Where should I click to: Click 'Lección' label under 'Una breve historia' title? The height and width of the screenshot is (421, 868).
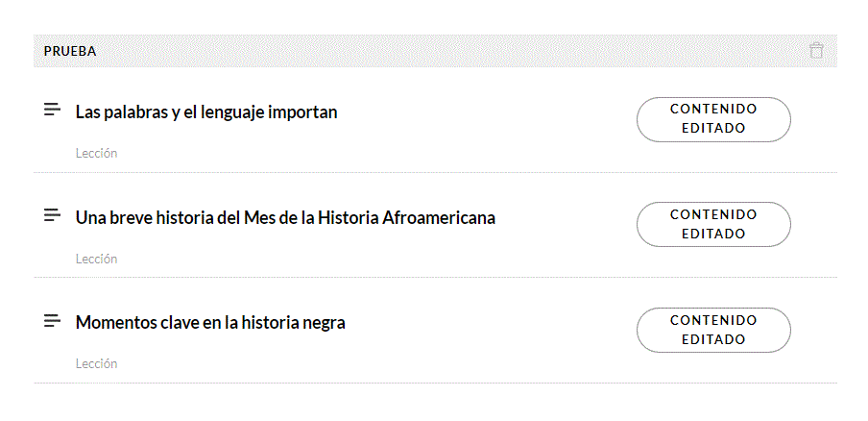click(96, 259)
